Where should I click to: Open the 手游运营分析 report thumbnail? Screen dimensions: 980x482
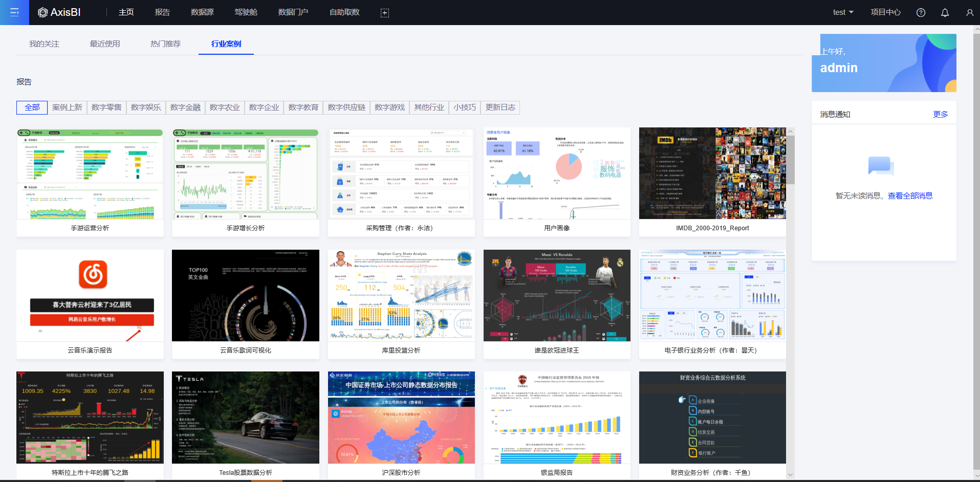coord(90,173)
